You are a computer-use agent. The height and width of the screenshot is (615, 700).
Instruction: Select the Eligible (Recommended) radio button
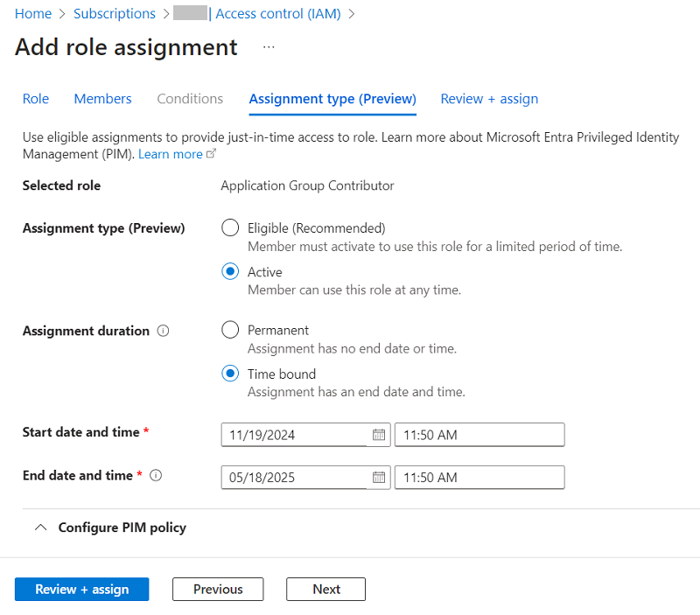click(x=230, y=228)
